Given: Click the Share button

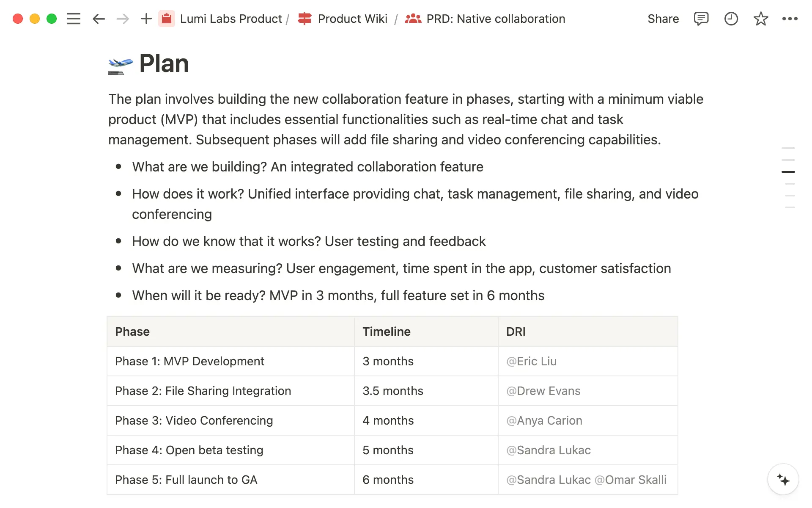Looking at the screenshot, I should pyautogui.click(x=663, y=19).
